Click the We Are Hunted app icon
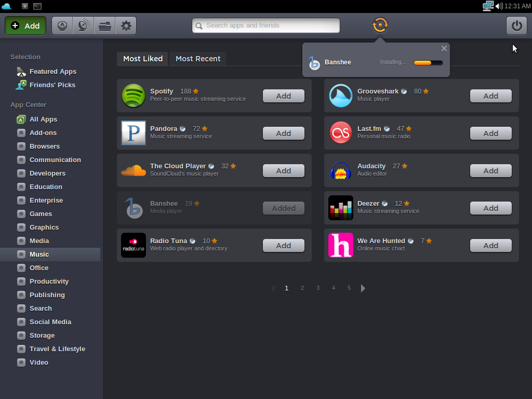 pos(341,245)
